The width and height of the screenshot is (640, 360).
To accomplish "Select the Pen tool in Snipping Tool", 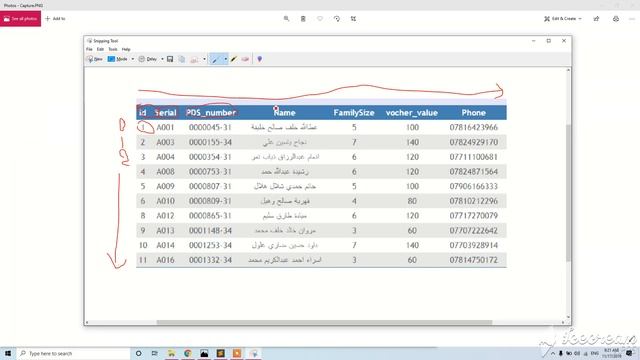I will click(x=215, y=60).
